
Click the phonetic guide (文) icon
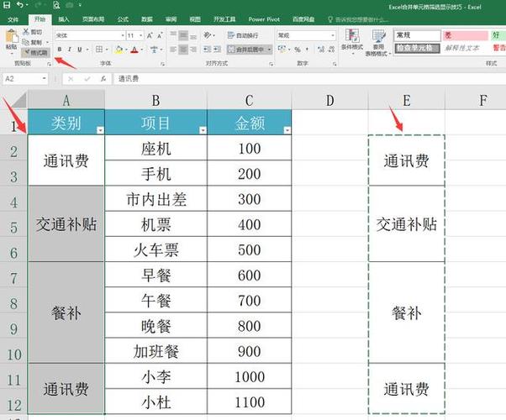click(154, 50)
